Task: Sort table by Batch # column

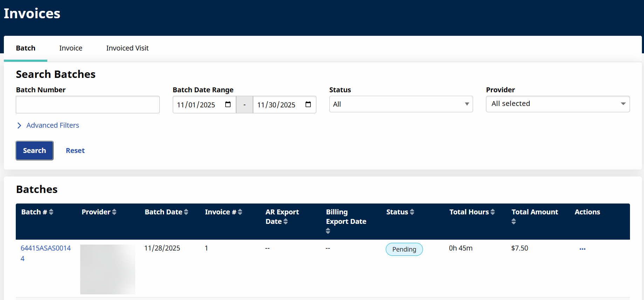Action: tap(51, 212)
